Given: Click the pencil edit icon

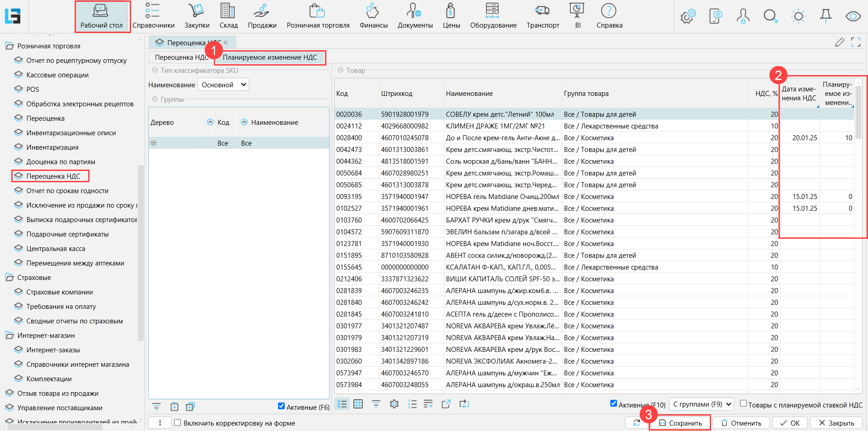Looking at the screenshot, I should (x=840, y=43).
